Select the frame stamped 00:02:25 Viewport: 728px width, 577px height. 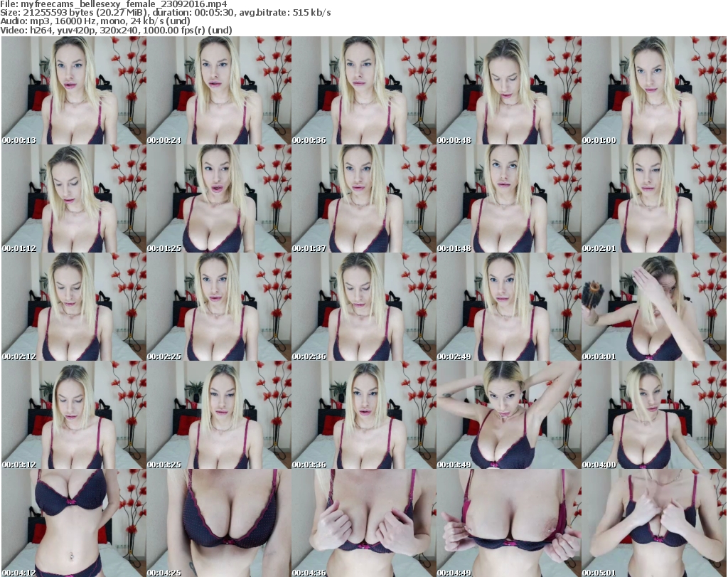pos(218,307)
